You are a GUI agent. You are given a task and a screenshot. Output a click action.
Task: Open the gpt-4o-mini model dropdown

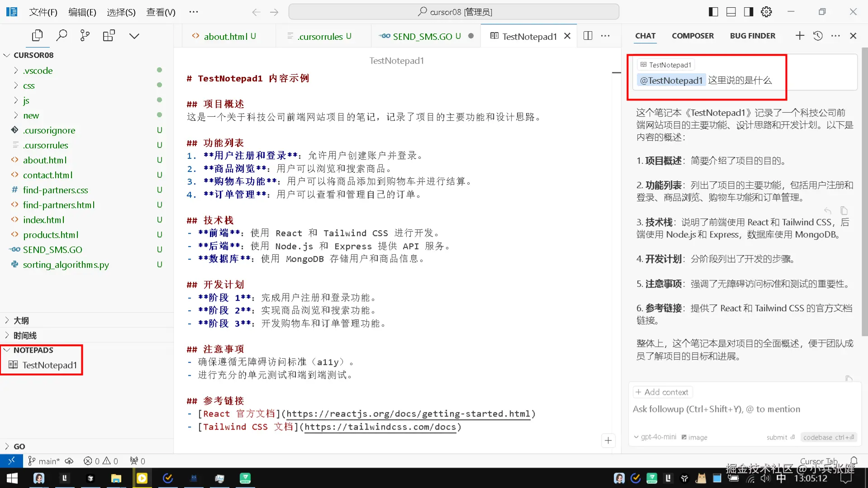pos(655,437)
